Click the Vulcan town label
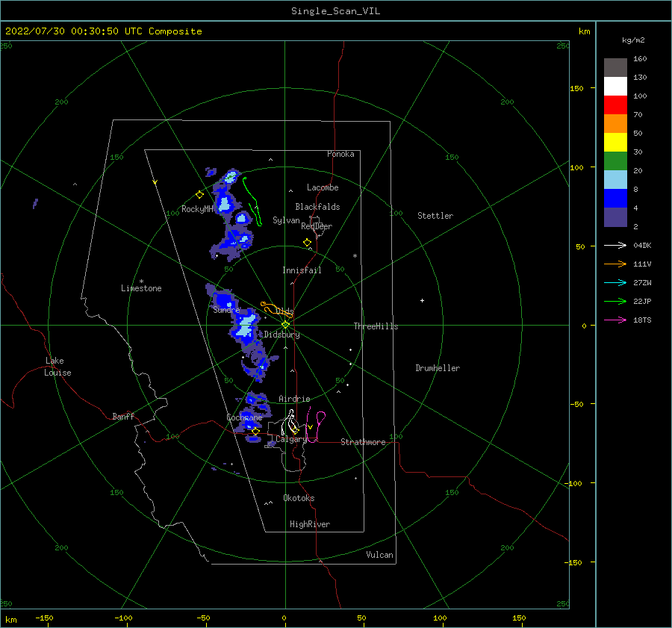This screenshot has height=628, width=672. tap(379, 555)
